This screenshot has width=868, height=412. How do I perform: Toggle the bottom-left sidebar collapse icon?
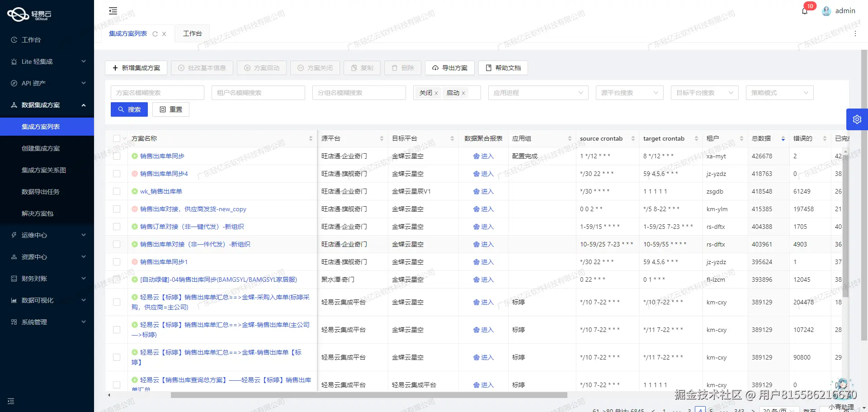click(x=11, y=401)
